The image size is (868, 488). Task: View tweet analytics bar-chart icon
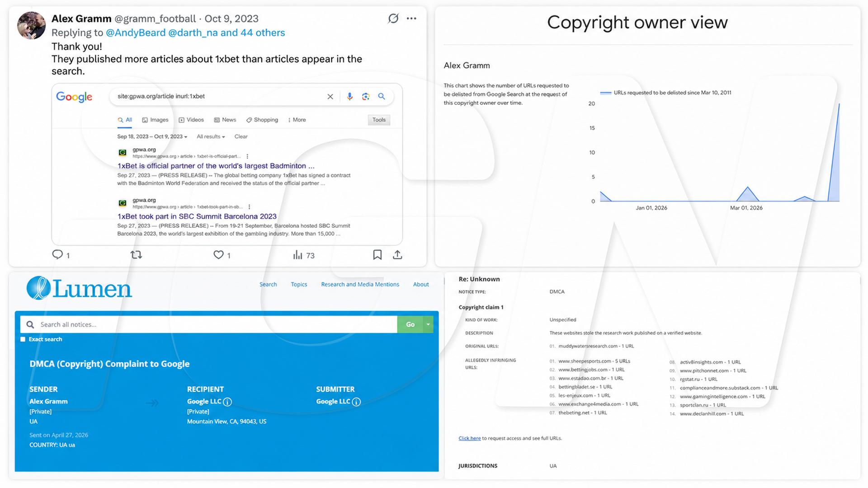(x=297, y=255)
